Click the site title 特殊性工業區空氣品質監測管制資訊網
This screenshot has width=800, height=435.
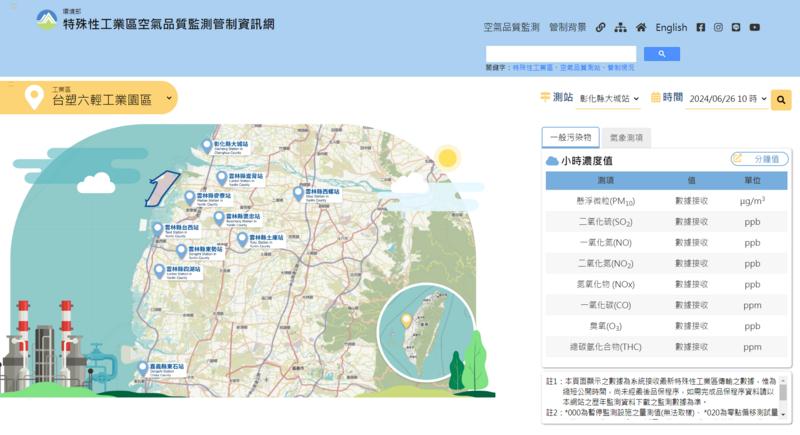click(x=168, y=24)
